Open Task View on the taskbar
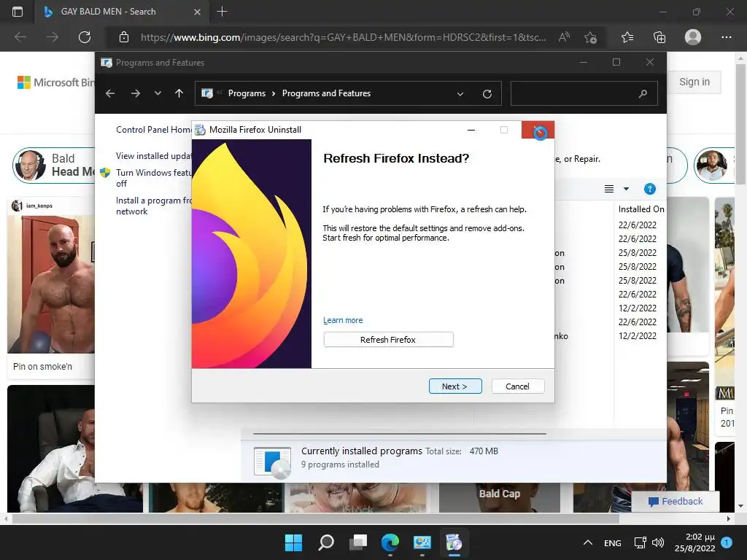Image resolution: width=747 pixels, height=560 pixels. click(358, 542)
